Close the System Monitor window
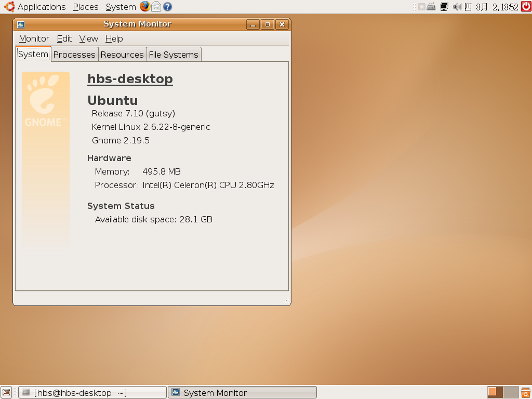 pyautogui.click(x=282, y=24)
